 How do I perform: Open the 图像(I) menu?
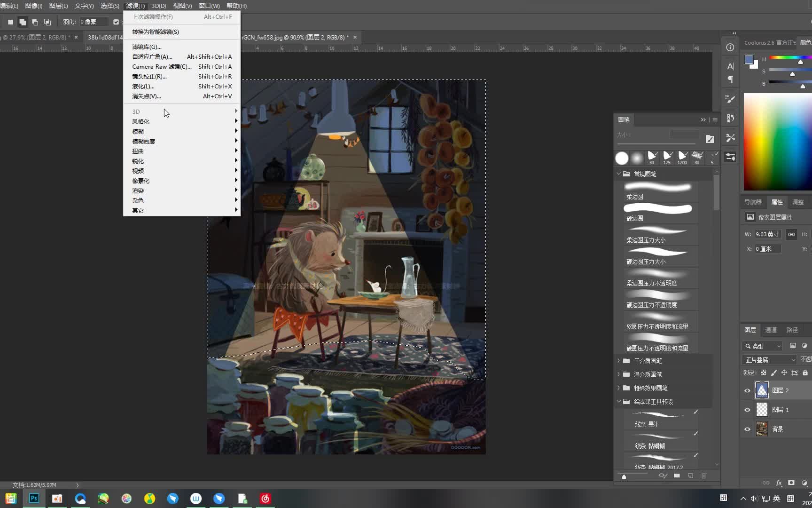pos(33,6)
